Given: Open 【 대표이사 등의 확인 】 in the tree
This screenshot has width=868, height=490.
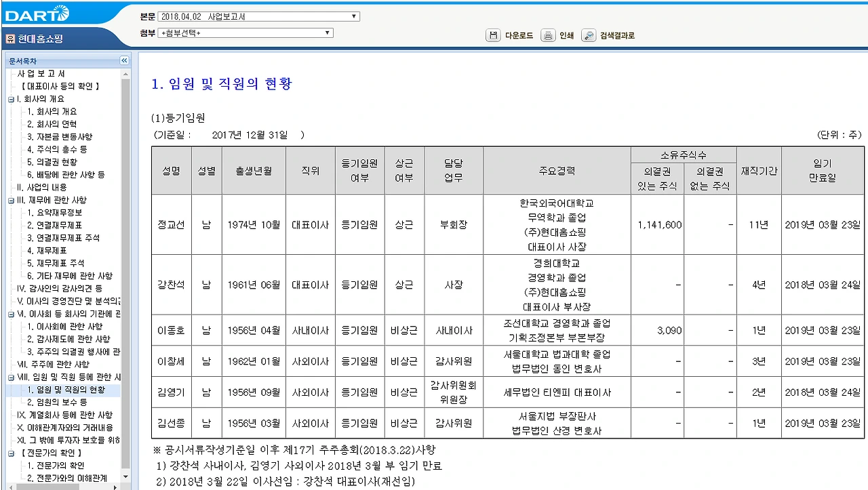Looking at the screenshot, I should point(60,86).
